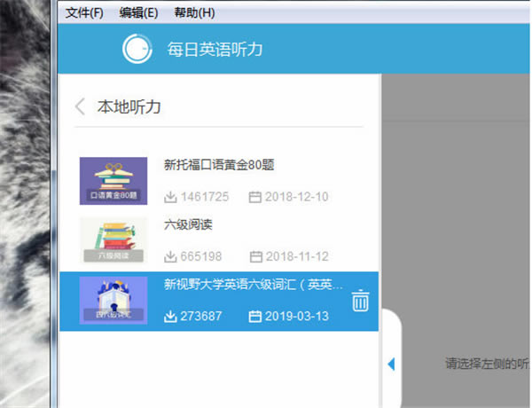Open the 编辑(E) menu
This screenshot has width=532, height=408.
(x=138, y=13)
